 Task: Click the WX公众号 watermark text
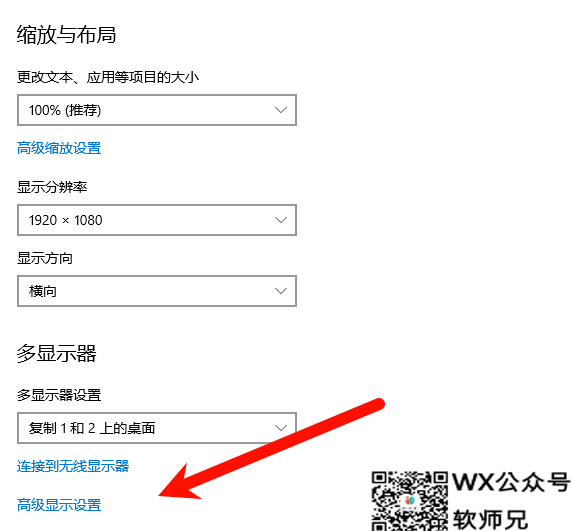tap(511, 482)
